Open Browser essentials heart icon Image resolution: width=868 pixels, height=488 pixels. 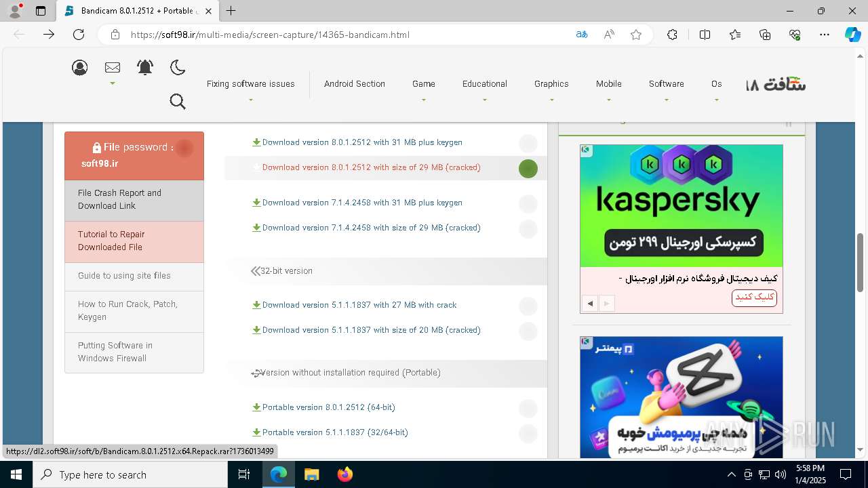coord(795,35)
